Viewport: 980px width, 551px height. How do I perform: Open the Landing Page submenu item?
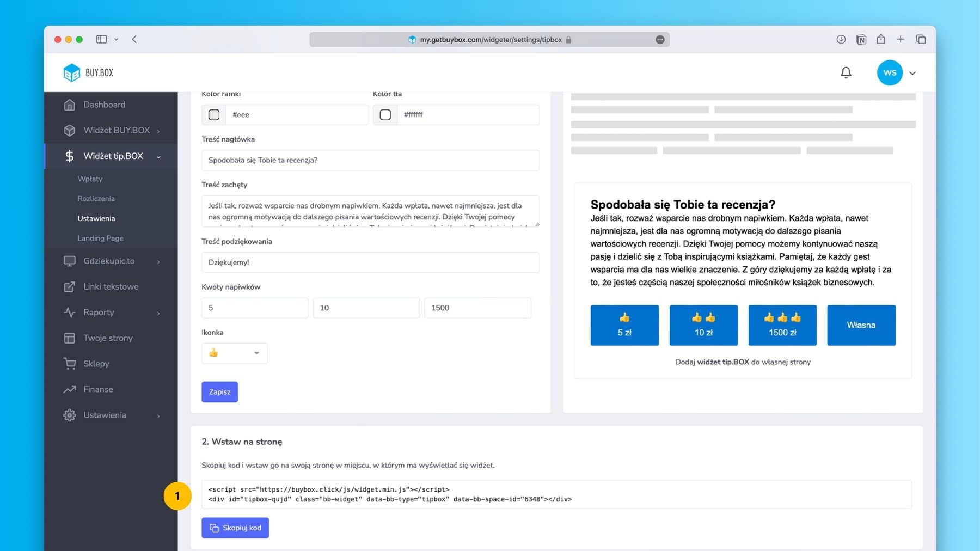100,238
